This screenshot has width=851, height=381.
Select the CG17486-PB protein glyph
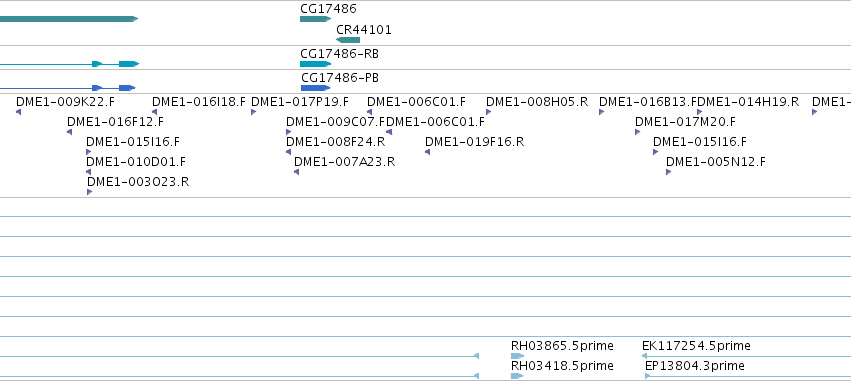pyautogui.click(x=315, y=88)
